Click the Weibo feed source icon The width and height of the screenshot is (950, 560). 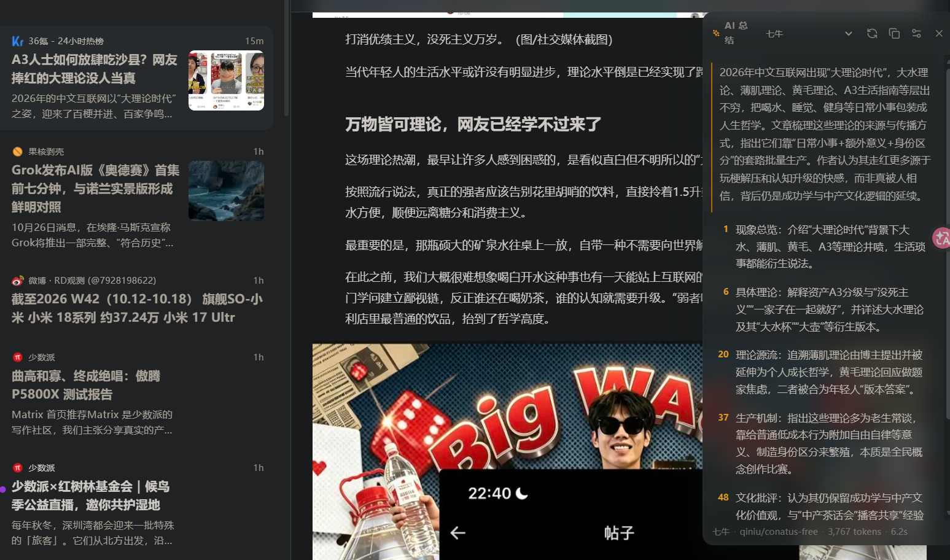point(17,281)
